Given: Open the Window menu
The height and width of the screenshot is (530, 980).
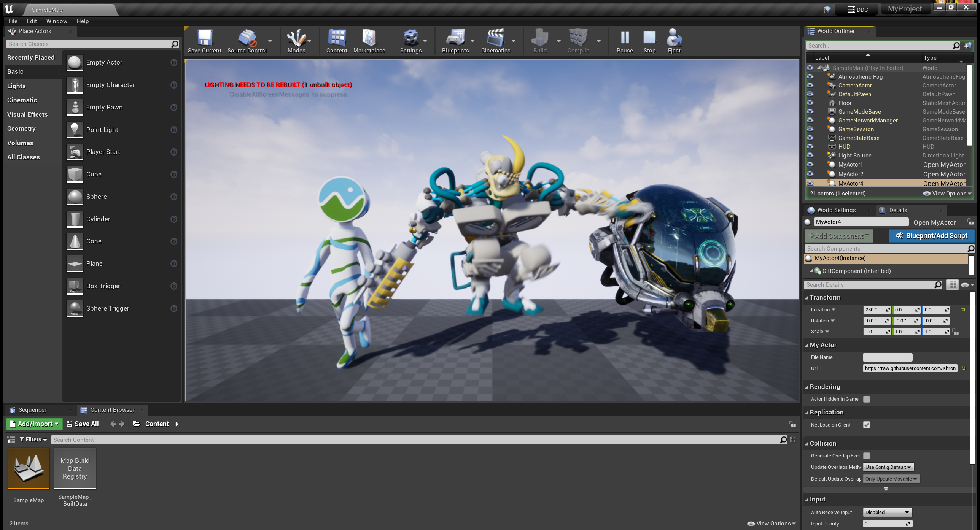Looking at the screenshot, I should click(57, 21).
